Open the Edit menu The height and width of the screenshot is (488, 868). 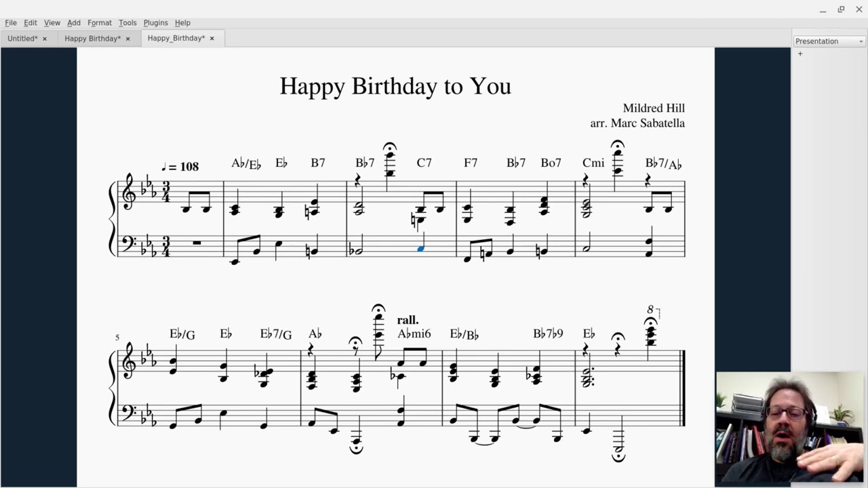click(x=31, y=22)
